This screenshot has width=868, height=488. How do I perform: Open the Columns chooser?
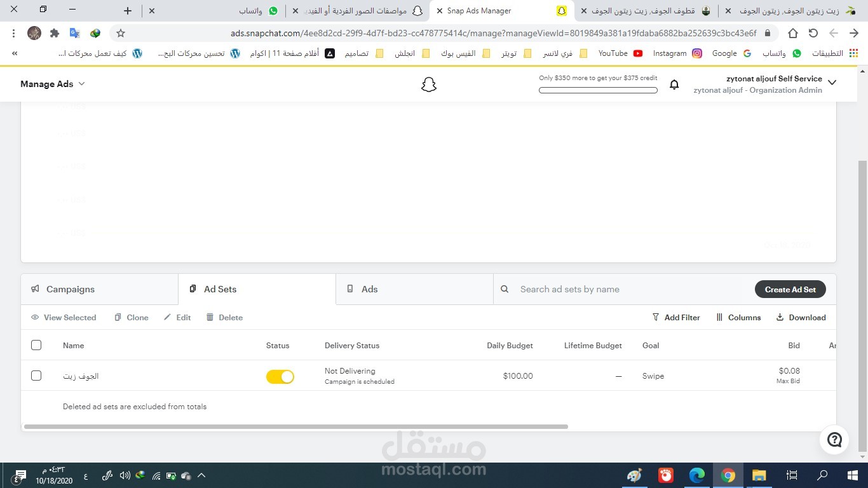pos(738,318)
